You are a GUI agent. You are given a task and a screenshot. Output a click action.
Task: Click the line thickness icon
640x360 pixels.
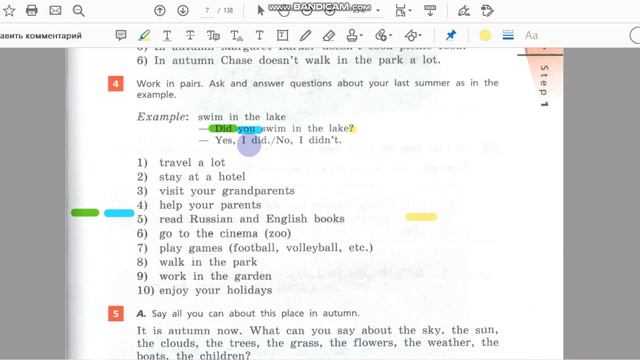coord(508,36)
